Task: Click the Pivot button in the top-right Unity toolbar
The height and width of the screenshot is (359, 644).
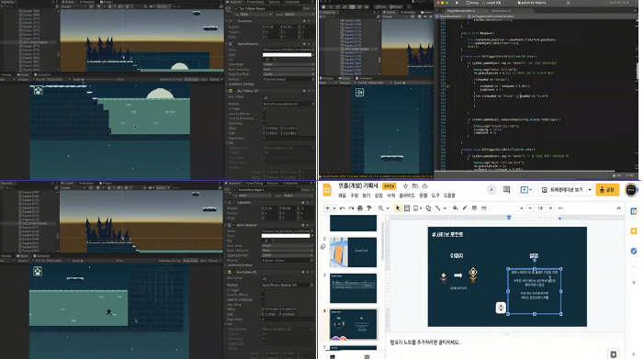Action: pyautogui.click(x=380, y=7)
